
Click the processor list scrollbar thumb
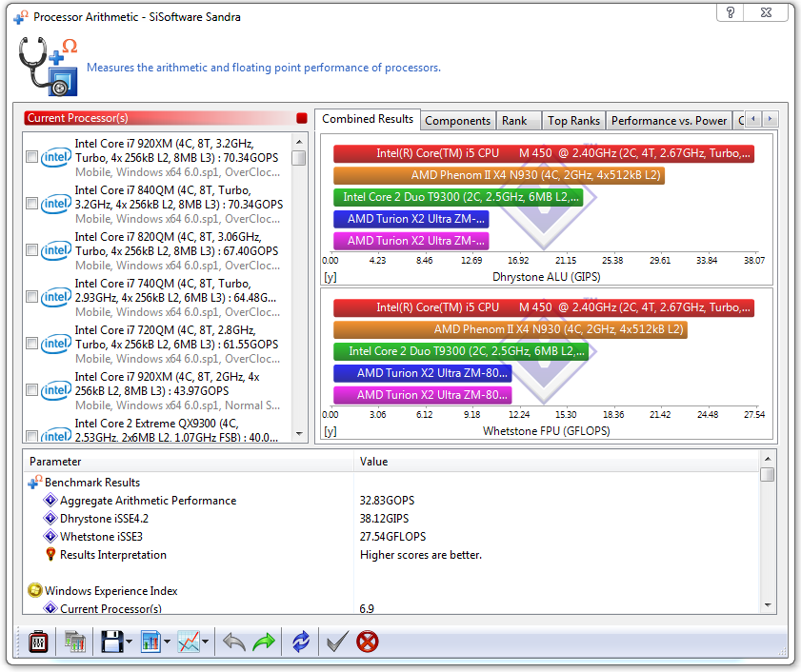coord(299,158)
